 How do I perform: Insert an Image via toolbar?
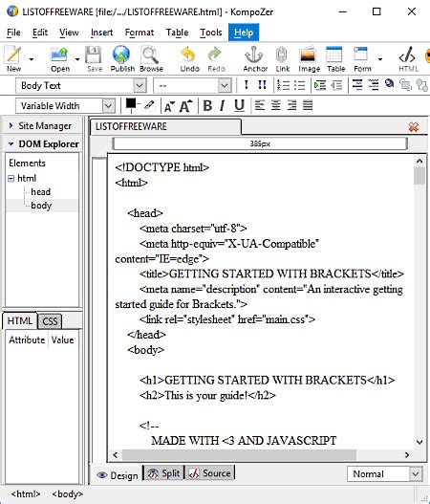309,58
